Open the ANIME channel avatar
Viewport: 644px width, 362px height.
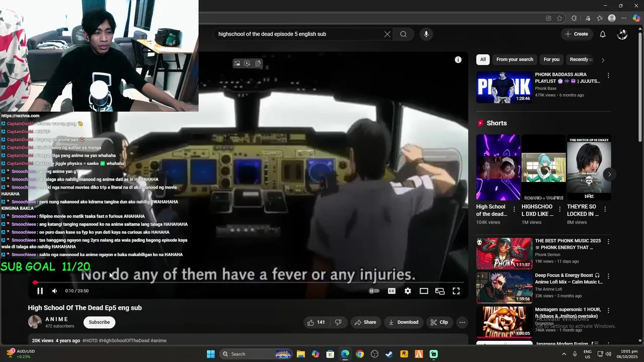click(x=35, y=322)
